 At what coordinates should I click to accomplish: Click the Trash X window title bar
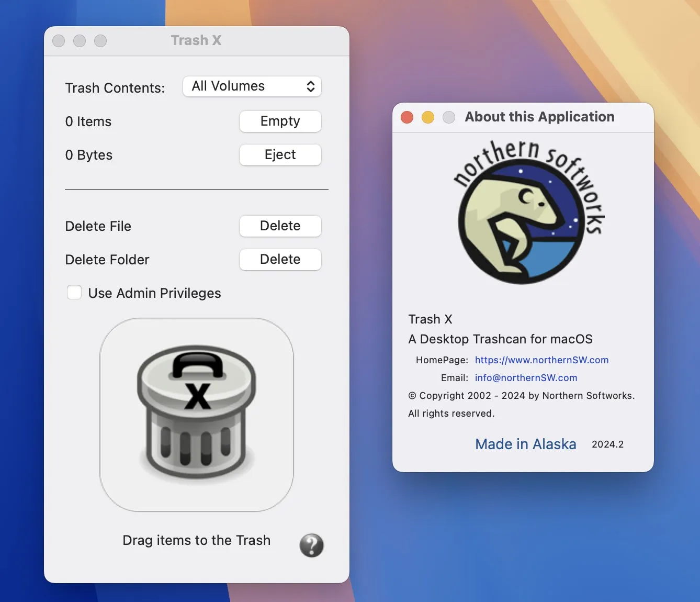tap(197, 41)
